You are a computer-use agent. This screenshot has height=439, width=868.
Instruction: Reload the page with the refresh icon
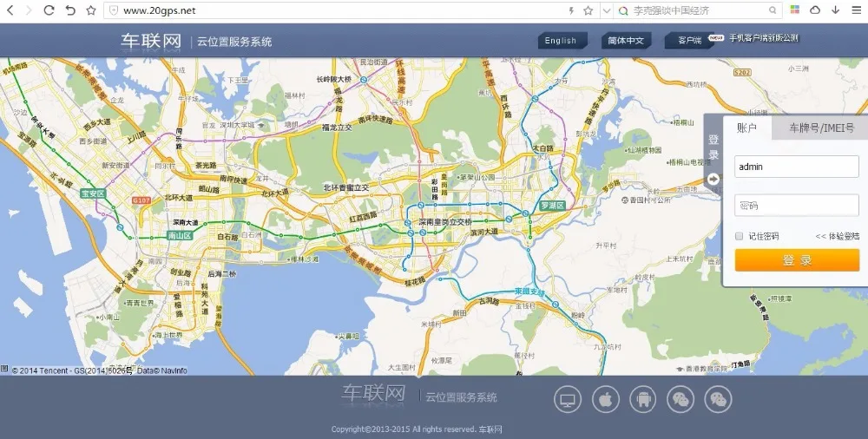[49, 10]
